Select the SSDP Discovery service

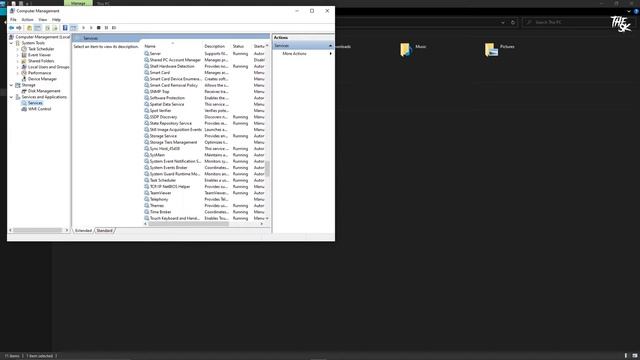pyautogui.click(x=204, y=117)
